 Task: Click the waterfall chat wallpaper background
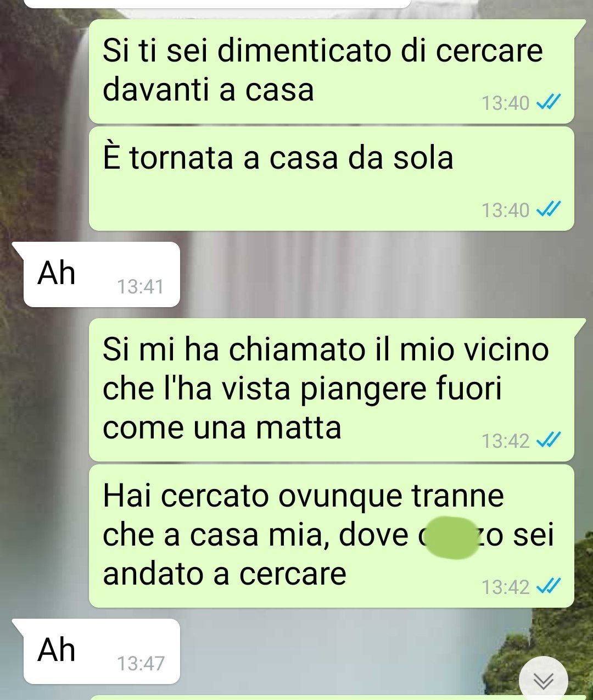(351, 275)
